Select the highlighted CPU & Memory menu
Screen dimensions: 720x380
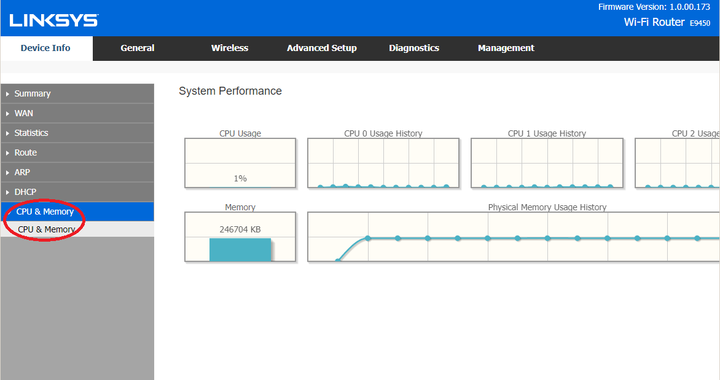point(77,212)
